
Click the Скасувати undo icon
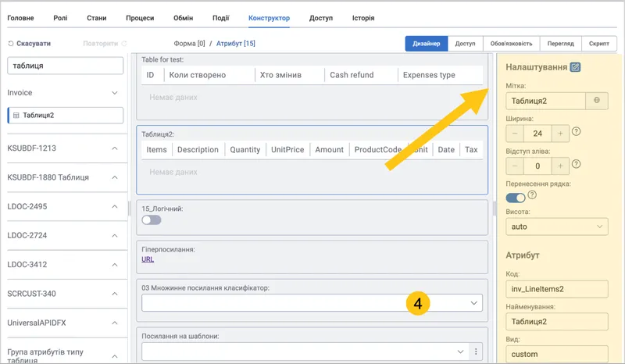pyautogui.click(x=11, y=44)
